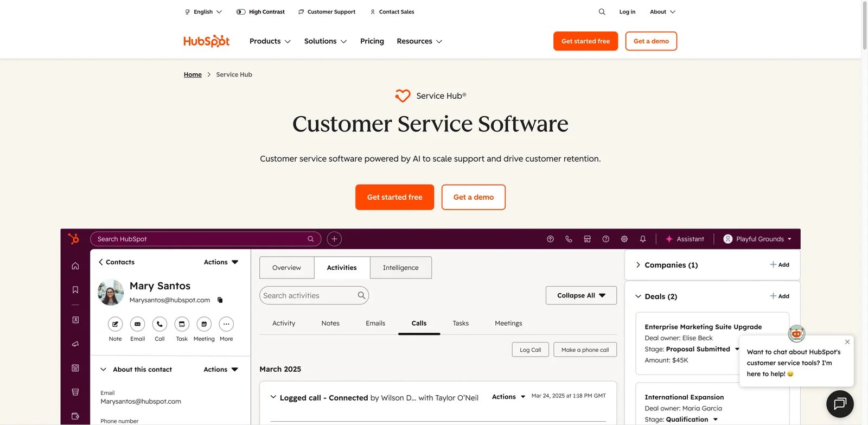Expand the Products menu
The width and height of the screenshot is (868, 425).
tap(270, 41)
